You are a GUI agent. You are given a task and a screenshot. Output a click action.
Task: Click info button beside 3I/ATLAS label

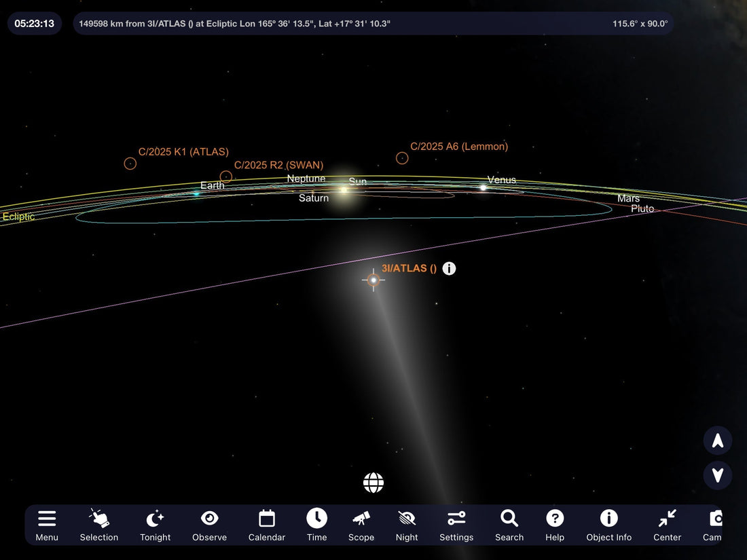click(449, 268)
